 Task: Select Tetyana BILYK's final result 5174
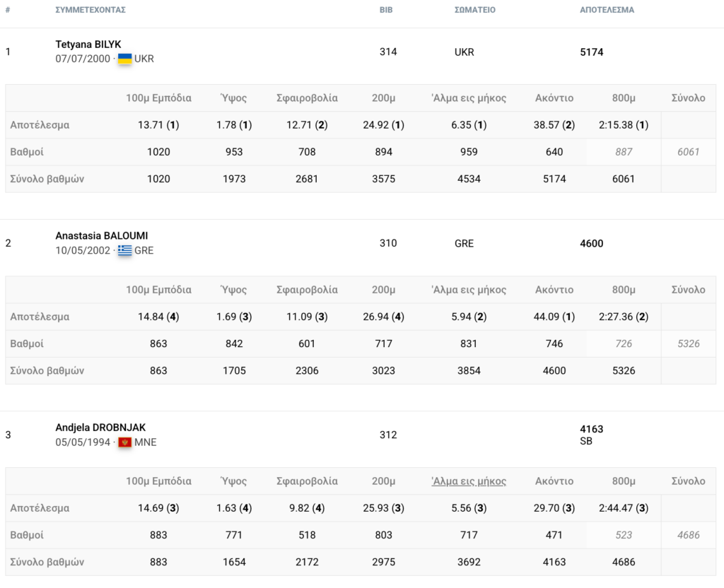point(592,52)
